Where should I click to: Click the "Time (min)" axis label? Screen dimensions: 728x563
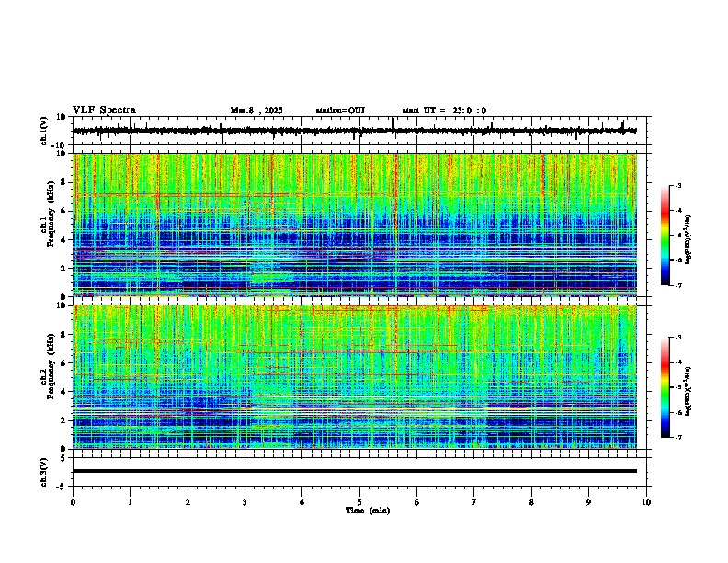pos(368,511)
